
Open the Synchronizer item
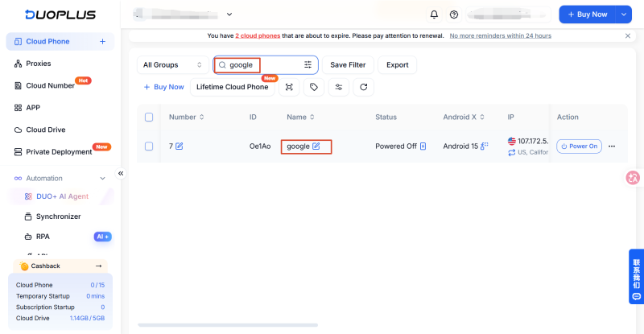58,216
